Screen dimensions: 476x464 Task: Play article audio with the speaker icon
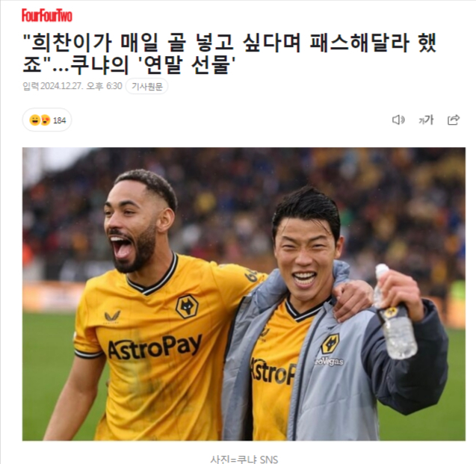tap(398, 120)
